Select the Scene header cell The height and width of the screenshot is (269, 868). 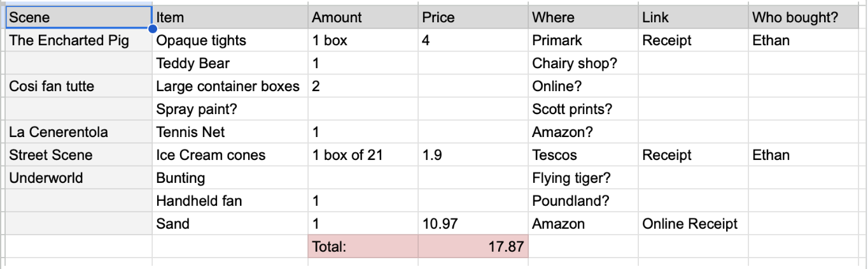point(78,17)
